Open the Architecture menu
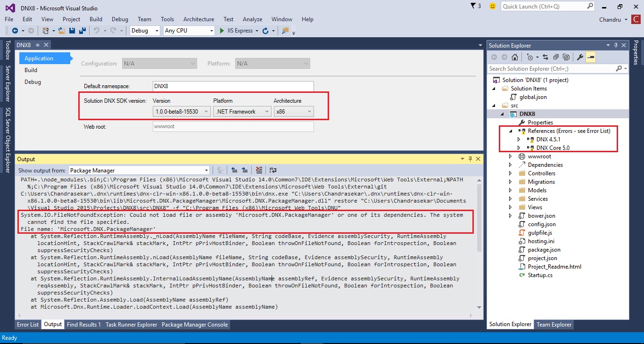This screenshot has height=344, width=644. [198, 19]
